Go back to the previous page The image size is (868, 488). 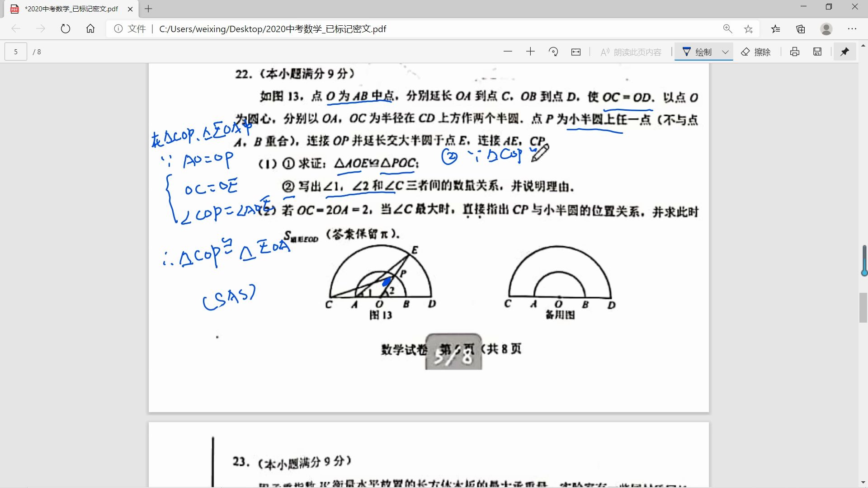(16, 28)
